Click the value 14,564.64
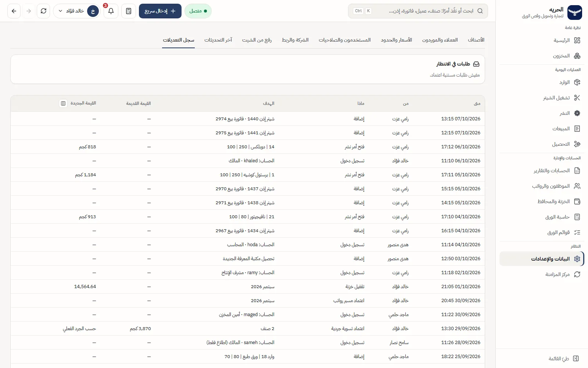The image size is (588, 368). point(85,287)
